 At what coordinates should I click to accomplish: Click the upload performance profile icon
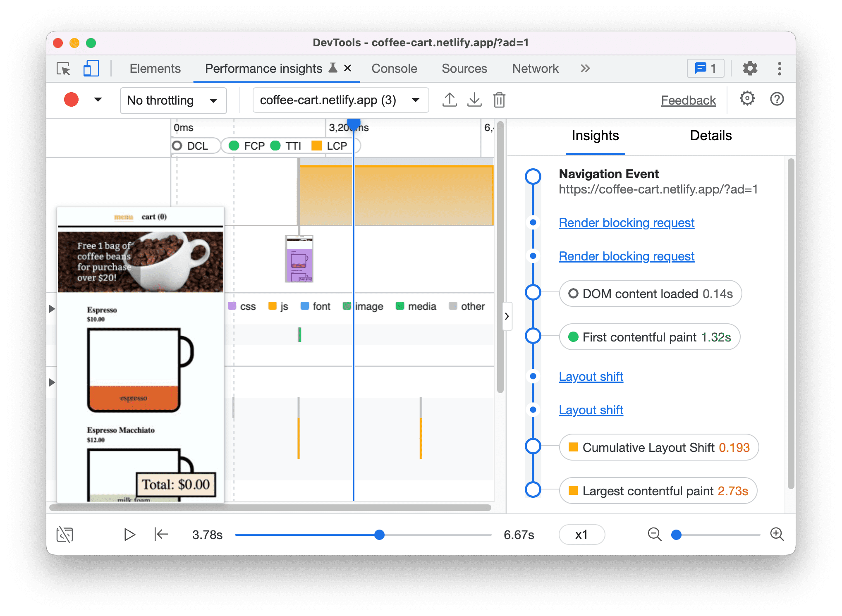click(x=453, y=100)
